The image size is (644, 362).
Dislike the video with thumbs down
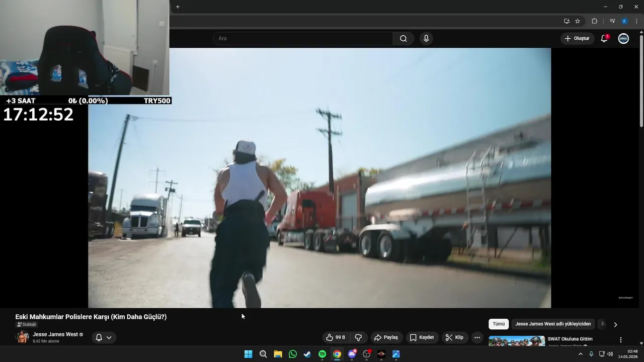[358, 337]
